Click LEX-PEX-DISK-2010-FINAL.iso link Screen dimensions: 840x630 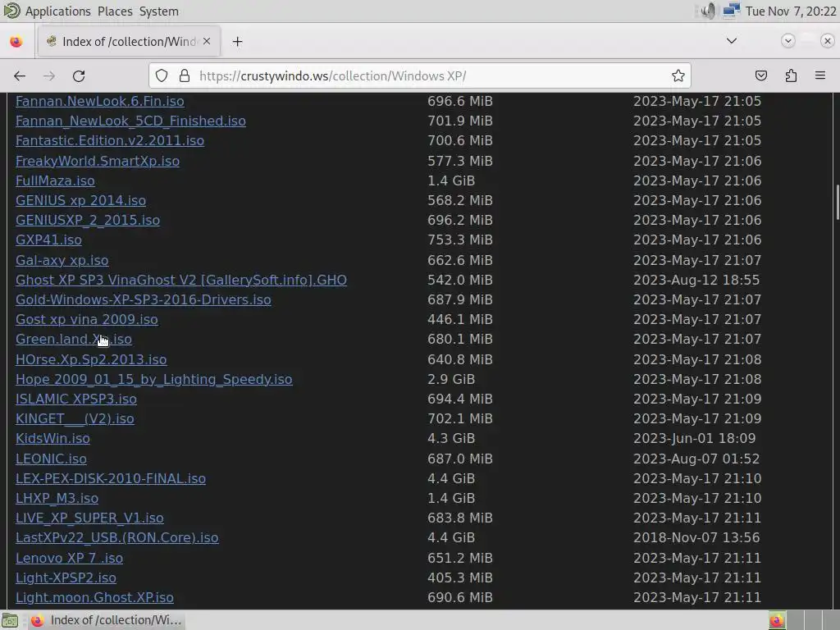pos(111,479)
